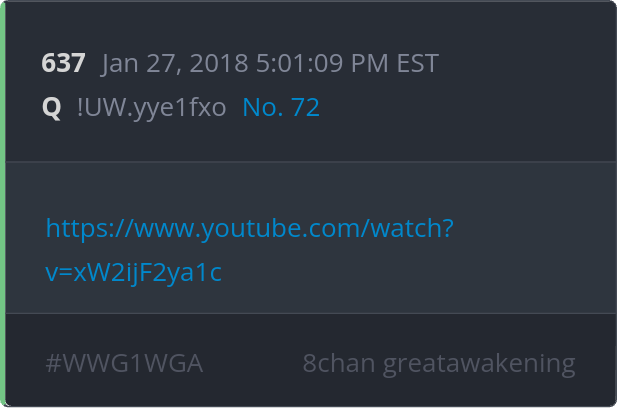Select the #WWG1WGA hashtag

point(125,363)
